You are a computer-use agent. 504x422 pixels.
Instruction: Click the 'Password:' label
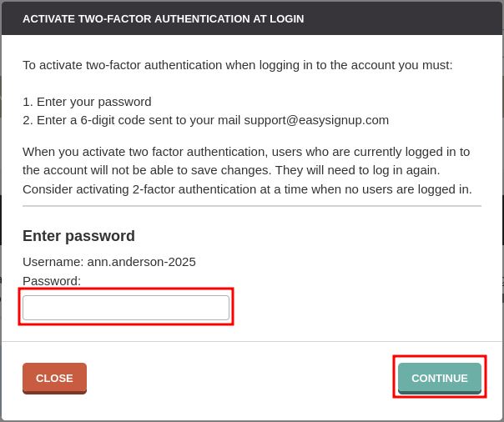(x=52, y=280)
